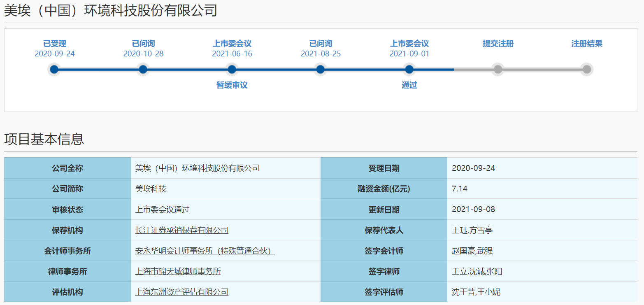Click the 审核状态 header cell
Screen dimensions: 644x305
(x=67, y=210)
